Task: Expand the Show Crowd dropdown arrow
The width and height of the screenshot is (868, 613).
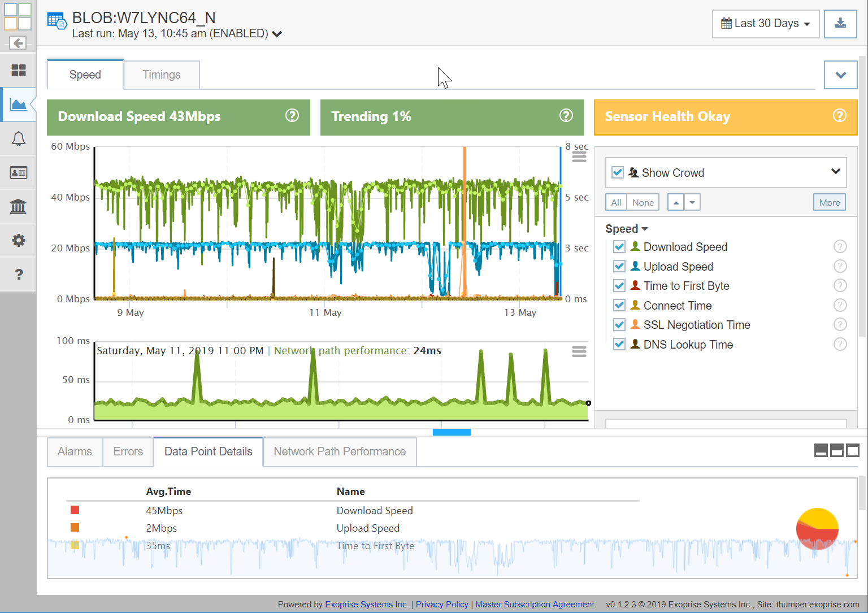Action: coord(836,172)
